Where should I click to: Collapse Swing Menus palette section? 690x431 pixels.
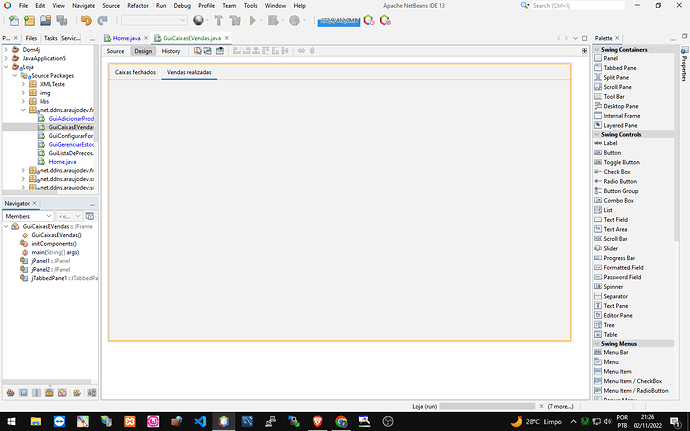click(x=597, y=344)
